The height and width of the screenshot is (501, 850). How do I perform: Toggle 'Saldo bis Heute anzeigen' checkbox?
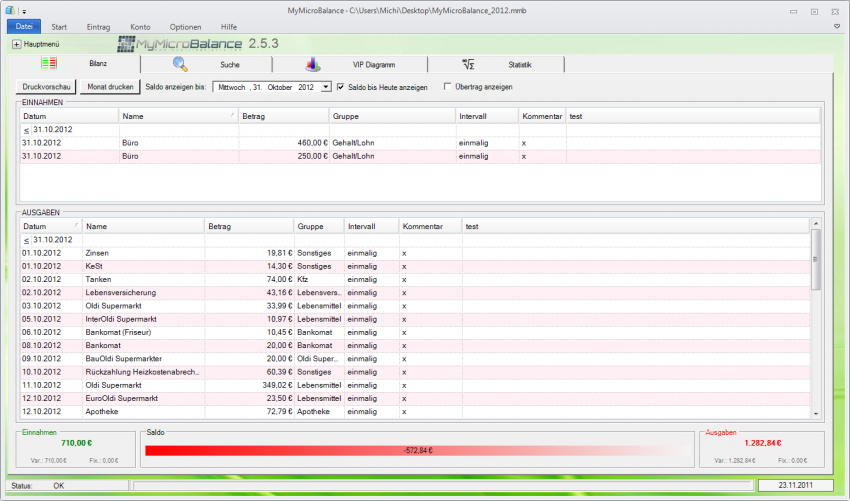pyautogui.click(x=341, y=87)
